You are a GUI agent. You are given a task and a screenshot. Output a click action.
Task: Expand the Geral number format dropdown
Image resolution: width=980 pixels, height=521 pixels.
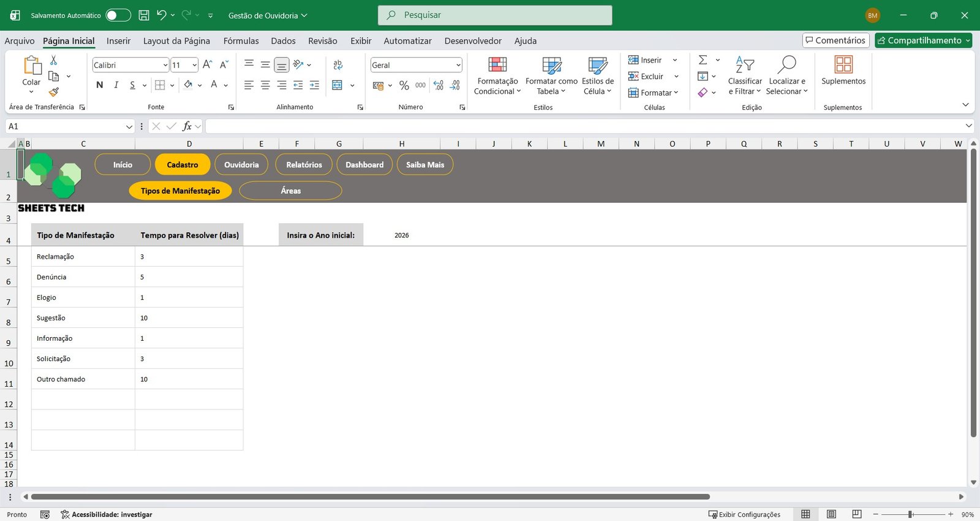[x=458, y=65]
